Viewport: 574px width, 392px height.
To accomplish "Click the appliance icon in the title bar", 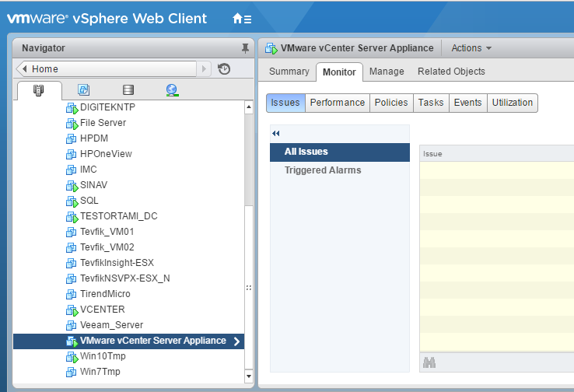I will [x=271, y=48].
